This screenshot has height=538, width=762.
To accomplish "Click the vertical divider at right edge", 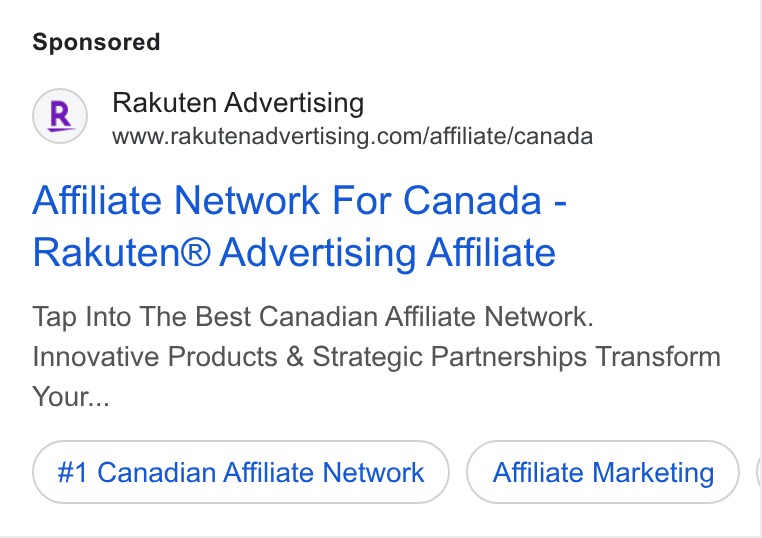I will coord(759,267).
